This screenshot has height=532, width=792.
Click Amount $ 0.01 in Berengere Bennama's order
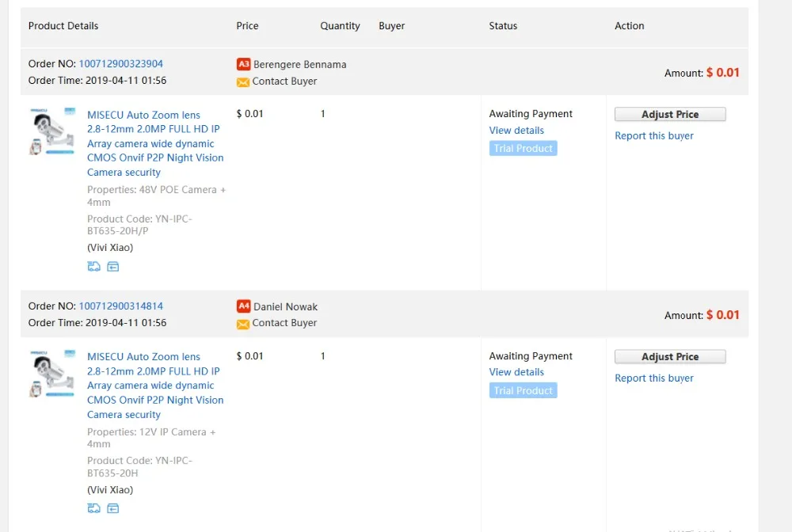[702, 73]
